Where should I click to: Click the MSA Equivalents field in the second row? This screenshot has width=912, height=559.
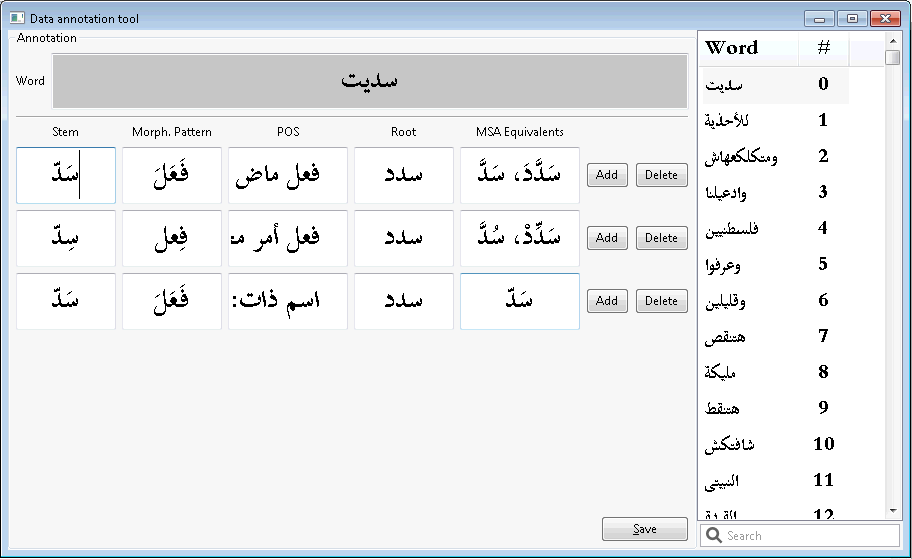coord(520,238)
